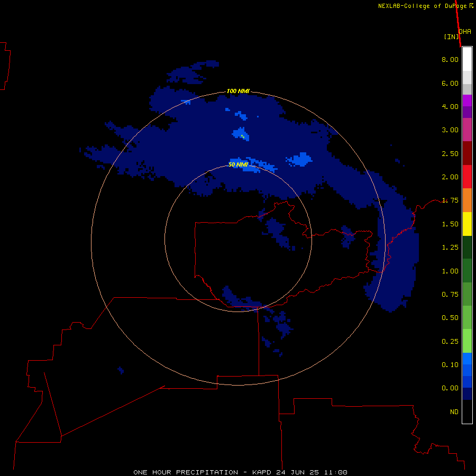476x476 pixels.
Task: Click the tiny green-yellow precipitation pixel
Action: click(x=242, y=136)
